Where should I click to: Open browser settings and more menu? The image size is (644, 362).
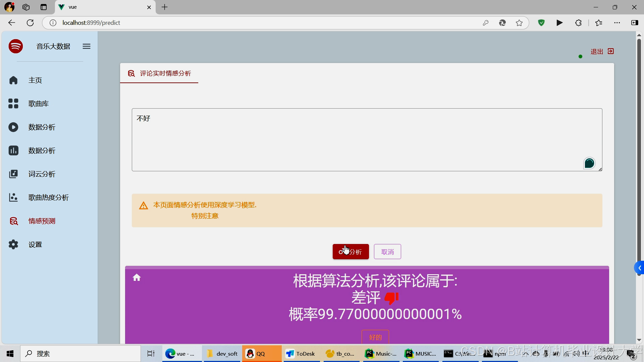tap(617, 23)
